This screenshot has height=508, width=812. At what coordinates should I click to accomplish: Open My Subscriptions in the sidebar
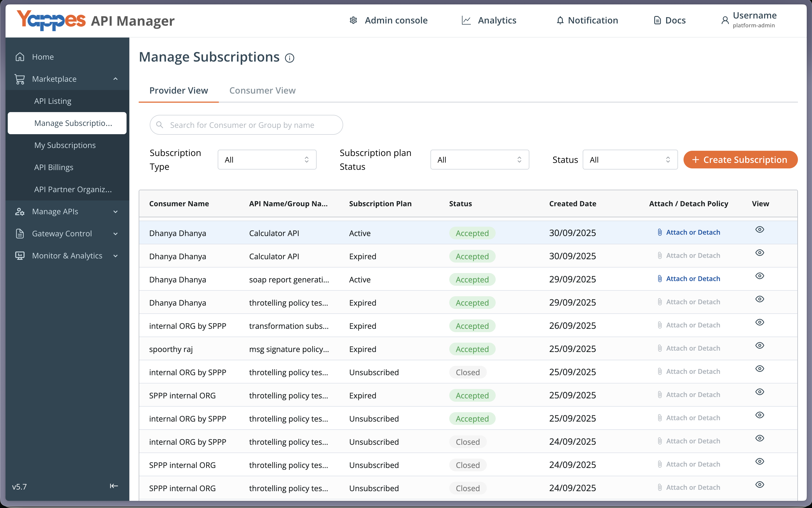click(65, 145)
